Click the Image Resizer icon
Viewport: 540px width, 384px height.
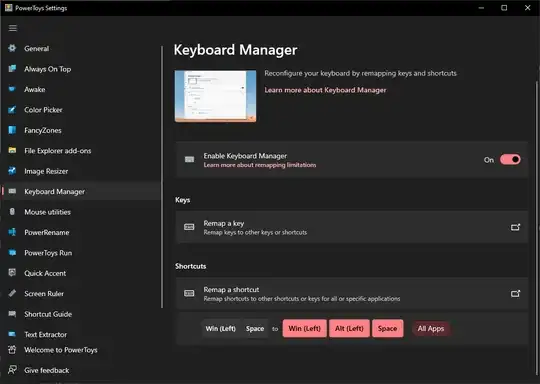12,171
